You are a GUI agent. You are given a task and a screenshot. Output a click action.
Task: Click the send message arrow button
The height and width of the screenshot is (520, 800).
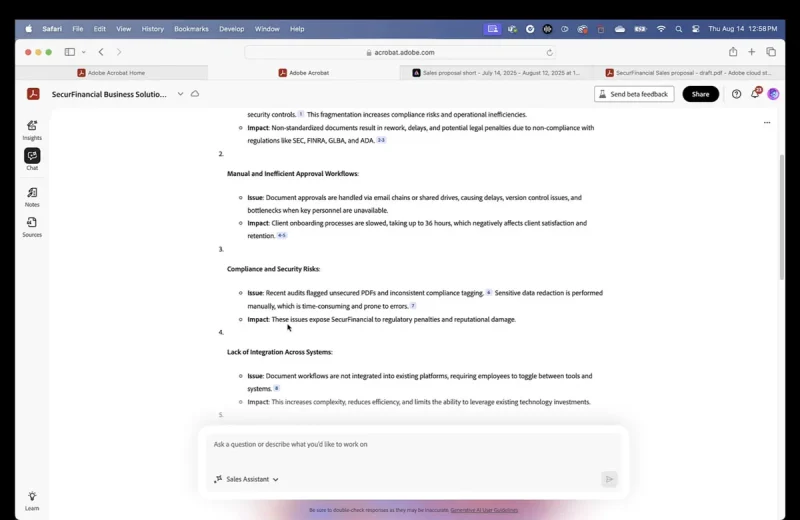click(609, 479)
